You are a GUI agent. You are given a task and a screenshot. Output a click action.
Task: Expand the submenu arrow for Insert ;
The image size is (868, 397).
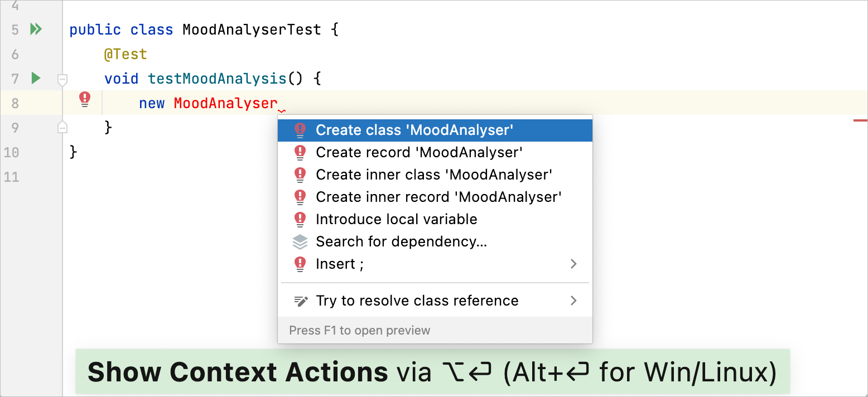[573, 264]
